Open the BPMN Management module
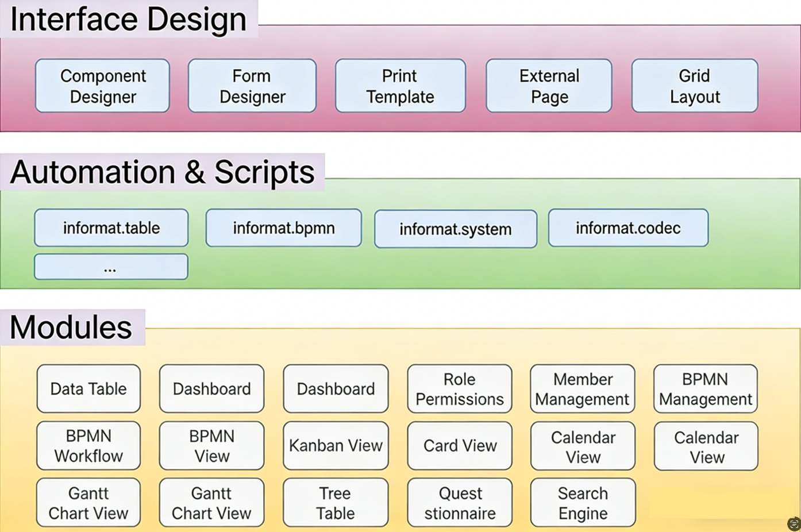This screenshot has width=801, height=532. pos(705,388)
